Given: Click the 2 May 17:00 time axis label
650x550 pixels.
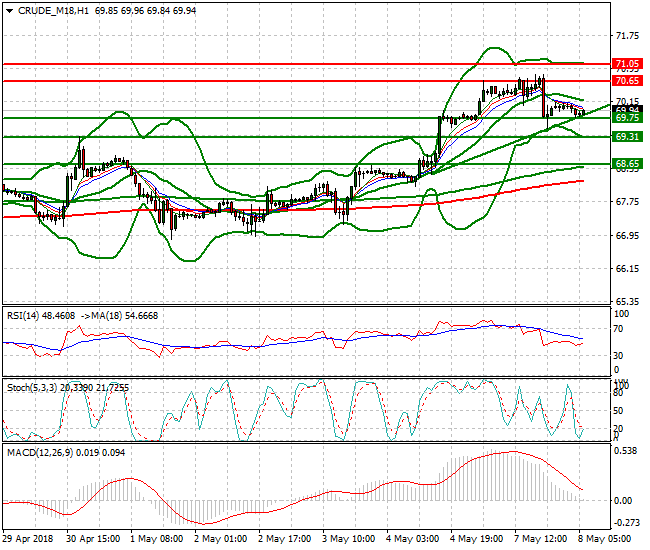Looking at the screenshot, I should (x=283, y=538).
